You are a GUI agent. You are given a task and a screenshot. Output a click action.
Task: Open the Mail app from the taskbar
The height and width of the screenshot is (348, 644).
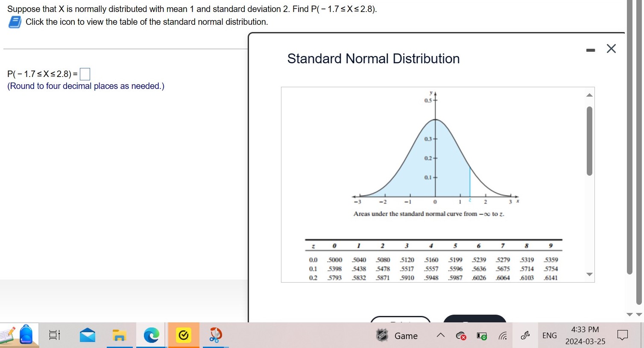click(87, 335)
